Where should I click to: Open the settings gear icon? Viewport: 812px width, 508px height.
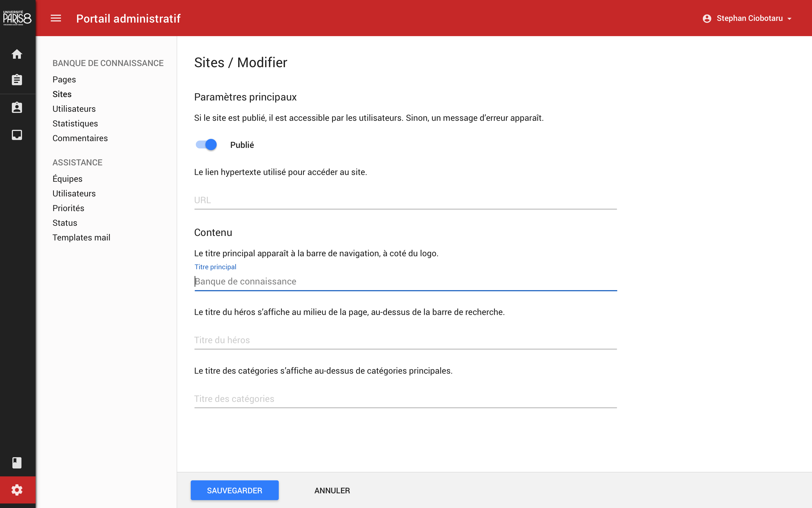coord(17,490)
